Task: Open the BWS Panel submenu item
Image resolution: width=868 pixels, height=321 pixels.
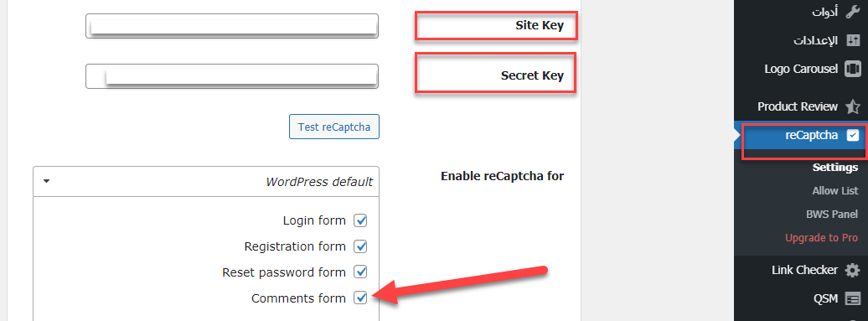Action: [x=832, y=215]
